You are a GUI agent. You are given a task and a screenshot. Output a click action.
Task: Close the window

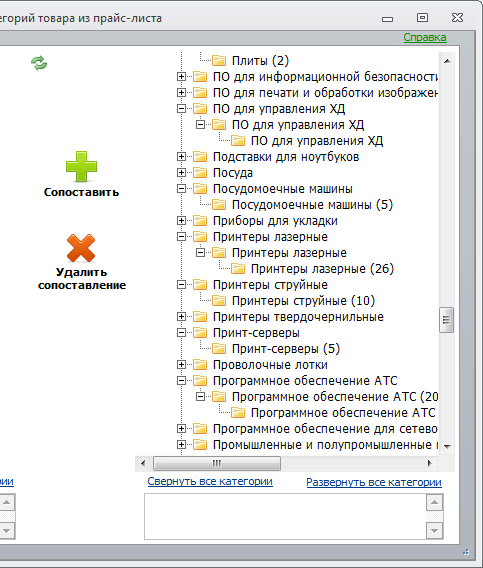point(457,17)
